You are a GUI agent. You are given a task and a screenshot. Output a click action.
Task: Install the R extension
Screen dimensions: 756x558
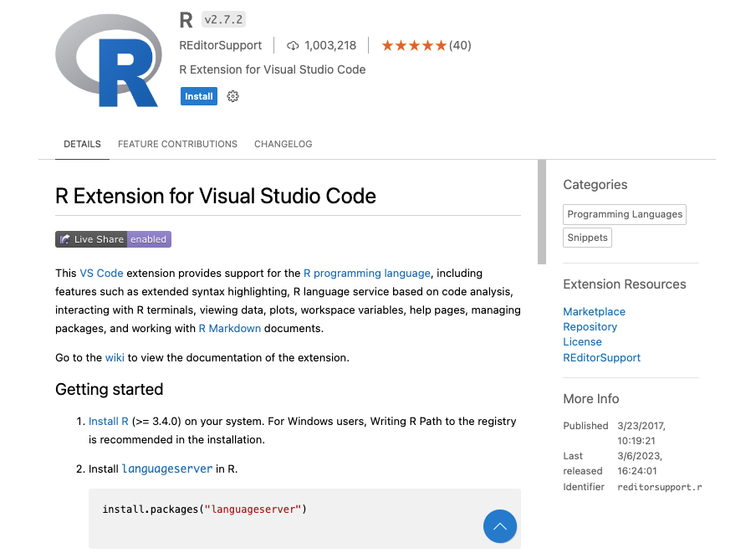[199, 96]
